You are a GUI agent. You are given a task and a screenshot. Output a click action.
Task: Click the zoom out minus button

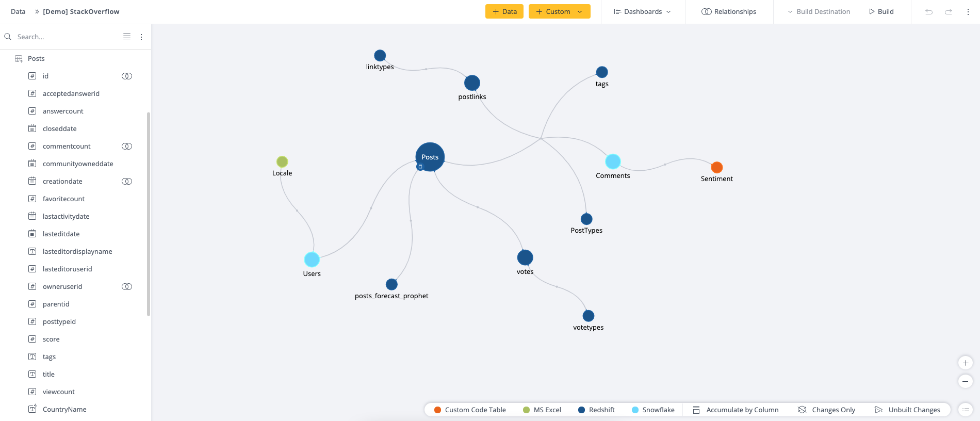pyautogui.click(x=965, y=381)
